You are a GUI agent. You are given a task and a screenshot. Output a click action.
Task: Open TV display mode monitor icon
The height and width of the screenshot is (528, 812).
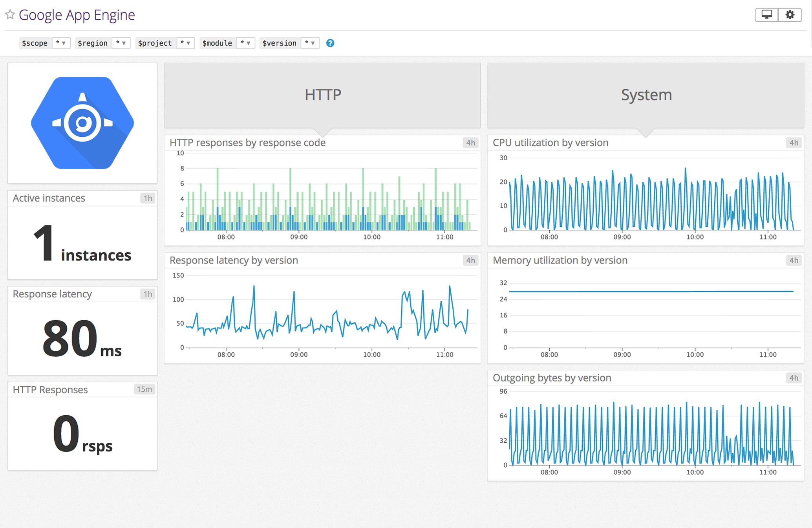[x=766, y=15]
